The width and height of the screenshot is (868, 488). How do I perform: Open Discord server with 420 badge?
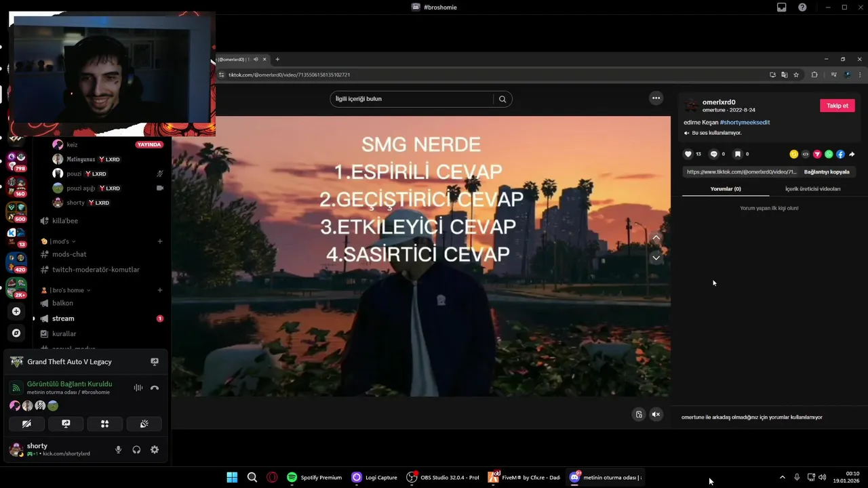tap(16, 262)
